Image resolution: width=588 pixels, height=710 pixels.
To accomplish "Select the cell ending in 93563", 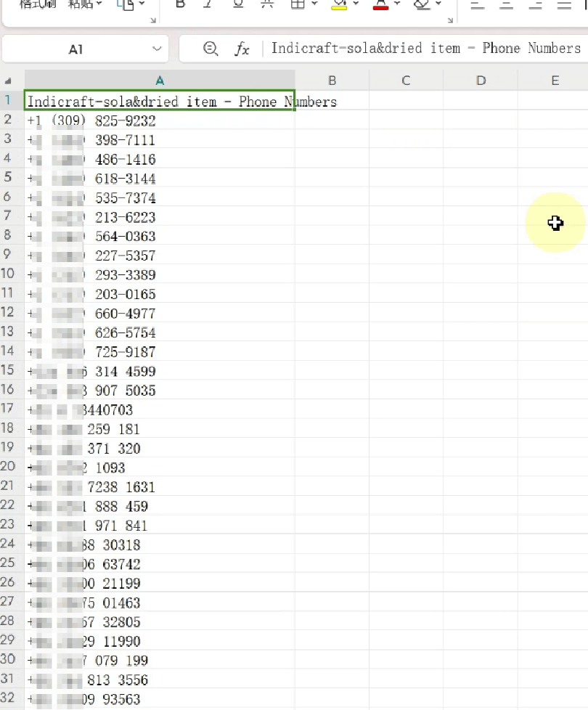I will point(159,698).
